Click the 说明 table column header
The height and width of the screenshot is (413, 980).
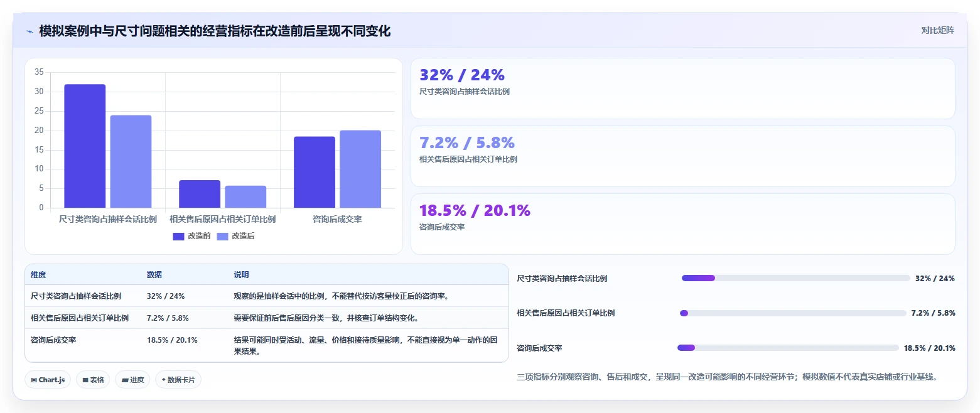pos(242,275)
